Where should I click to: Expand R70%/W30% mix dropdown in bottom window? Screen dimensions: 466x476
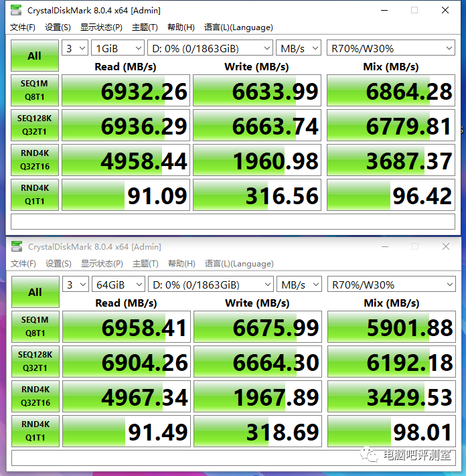click(x=391, y=284)
